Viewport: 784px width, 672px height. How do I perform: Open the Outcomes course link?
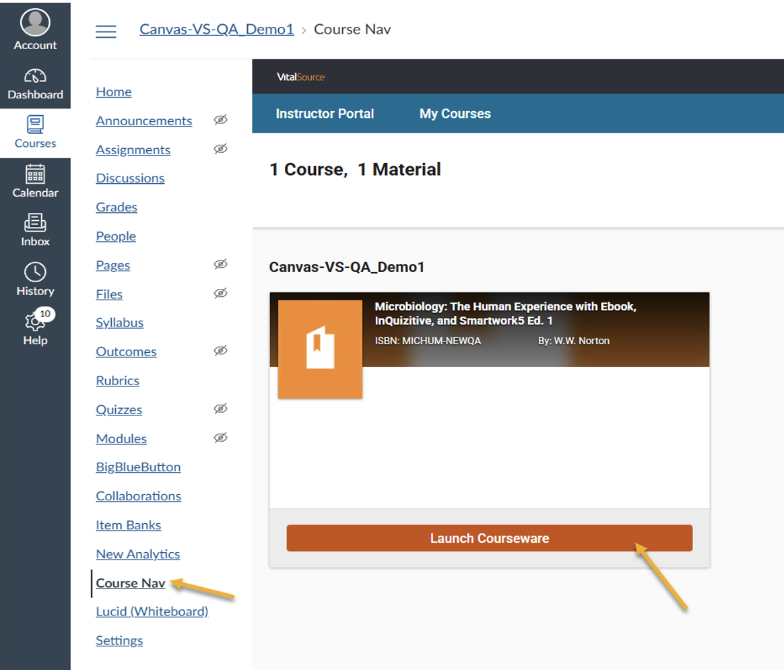[x=126, y=352]
